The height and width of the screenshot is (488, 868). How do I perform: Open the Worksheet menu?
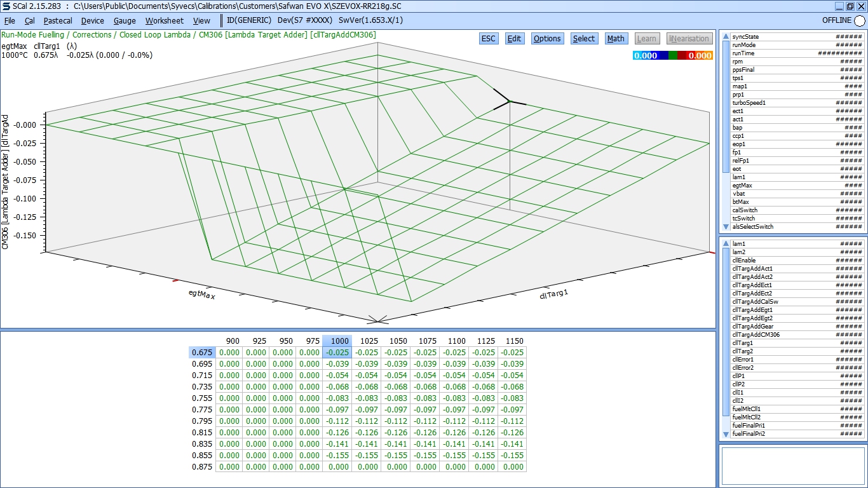coord(164,20)
